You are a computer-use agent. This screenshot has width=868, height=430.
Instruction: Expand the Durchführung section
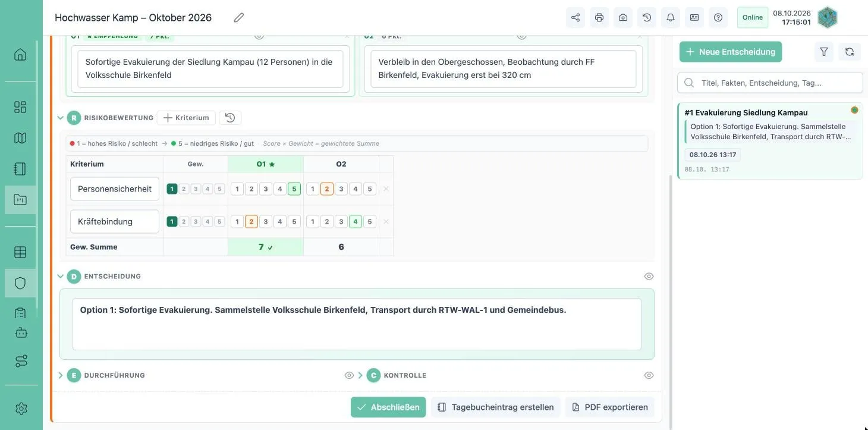tap(60, 375)
